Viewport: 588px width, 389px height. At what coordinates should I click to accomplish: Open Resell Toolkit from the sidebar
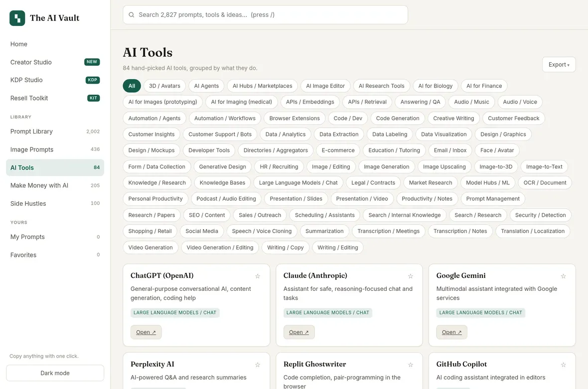pyautogui.click(x=55, y=98)
